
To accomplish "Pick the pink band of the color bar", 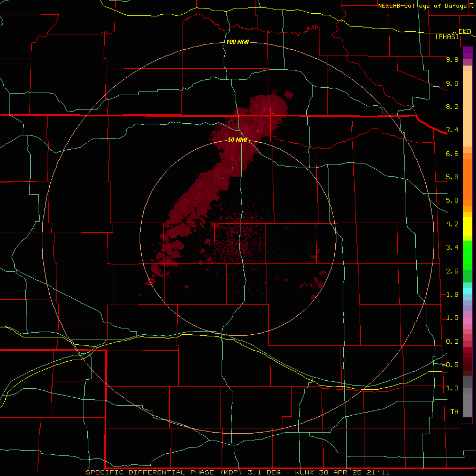I will click(x=467, y=321).
